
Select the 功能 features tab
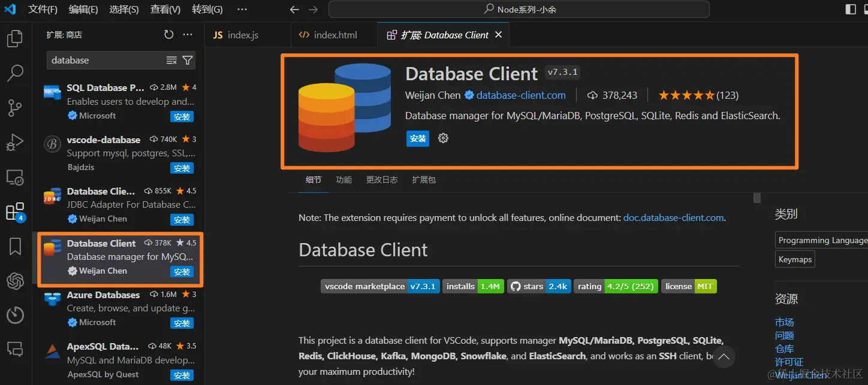[x=344, y=180]
